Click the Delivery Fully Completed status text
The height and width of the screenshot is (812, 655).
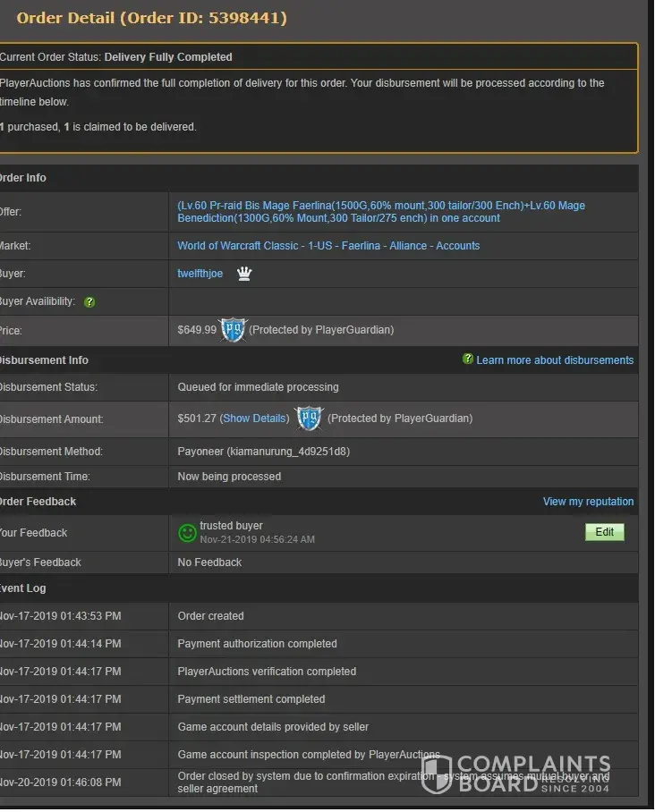tap(168, 57)
